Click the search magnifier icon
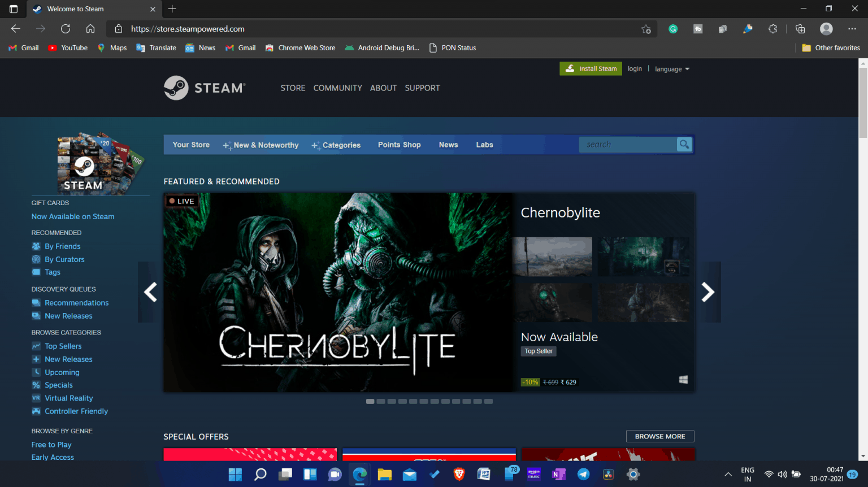Image resolution: width=868 pixels, height=487 pixels. 684,144
